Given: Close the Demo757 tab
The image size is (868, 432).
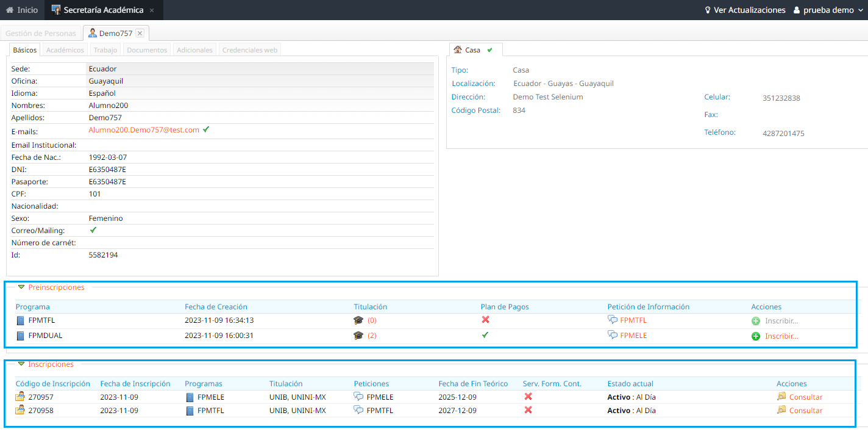Looking at the screenshot, I should point(140,33).
